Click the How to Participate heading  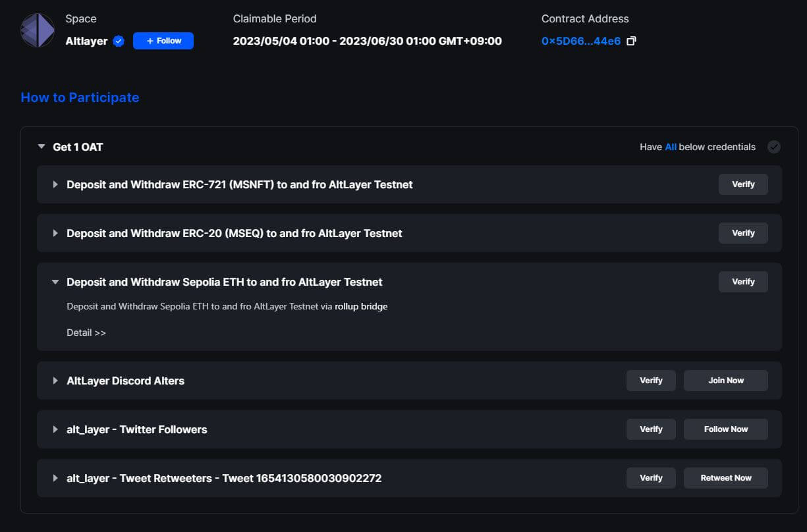(x=80, y=97)
